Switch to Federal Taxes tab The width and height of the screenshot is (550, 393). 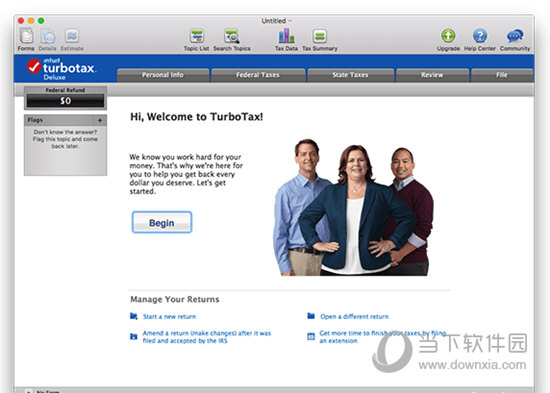[258, 75]
